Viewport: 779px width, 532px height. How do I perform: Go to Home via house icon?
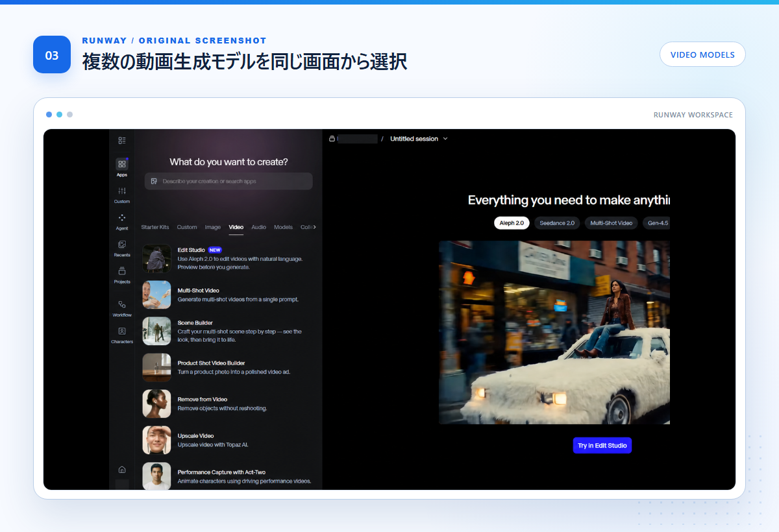[122, 469]
